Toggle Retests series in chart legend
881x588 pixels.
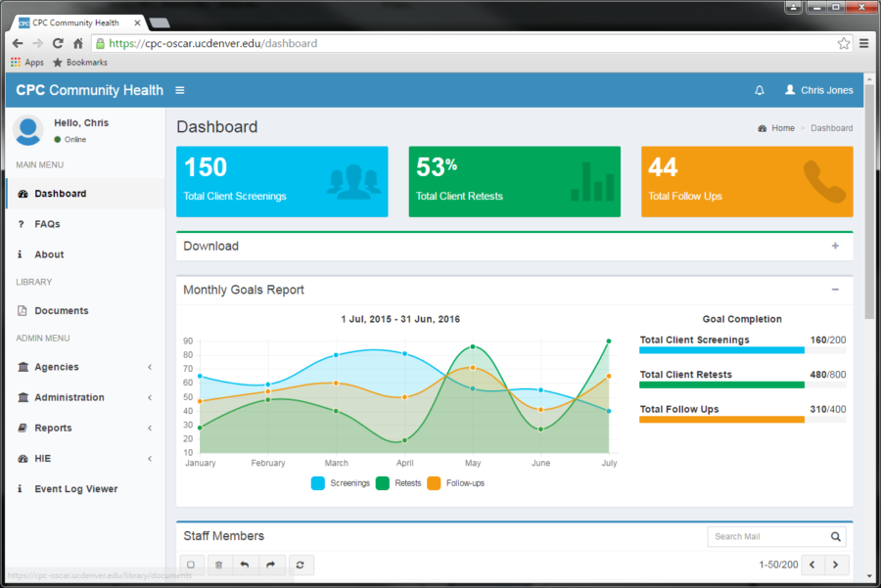pyautogui.click(x=398, y=483)
